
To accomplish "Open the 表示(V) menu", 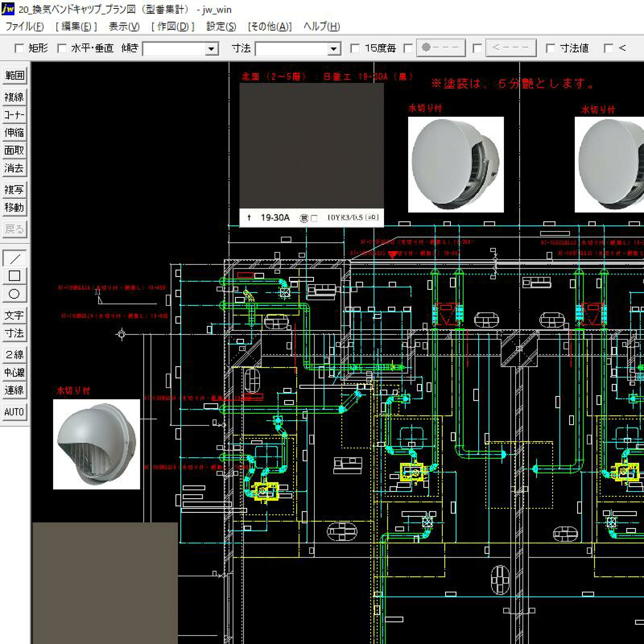I will [x=123, y=27].
